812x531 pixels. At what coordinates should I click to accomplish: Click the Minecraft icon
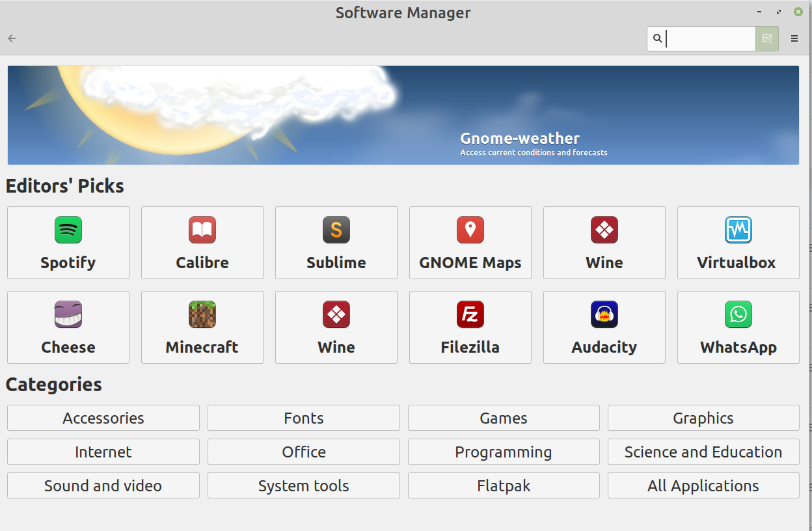pyautogui.click(x=202, y=327)
